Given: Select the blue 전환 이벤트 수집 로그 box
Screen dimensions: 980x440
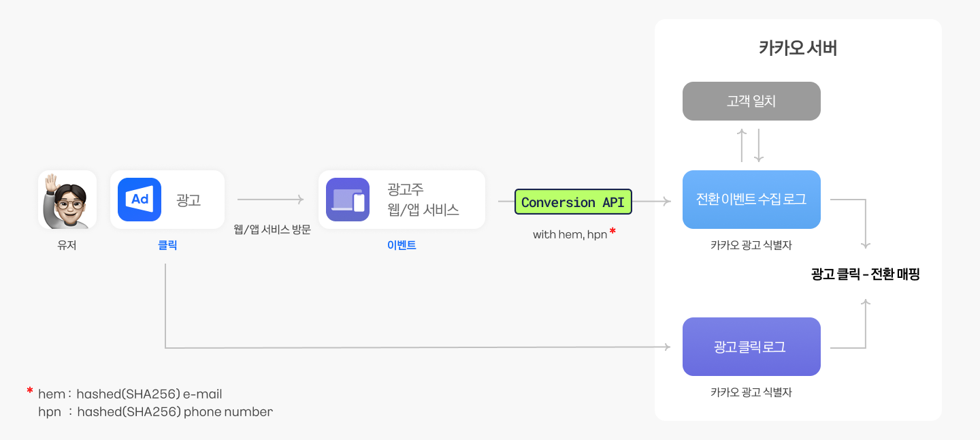Looking at the screenshot, I should pos(751,200).
